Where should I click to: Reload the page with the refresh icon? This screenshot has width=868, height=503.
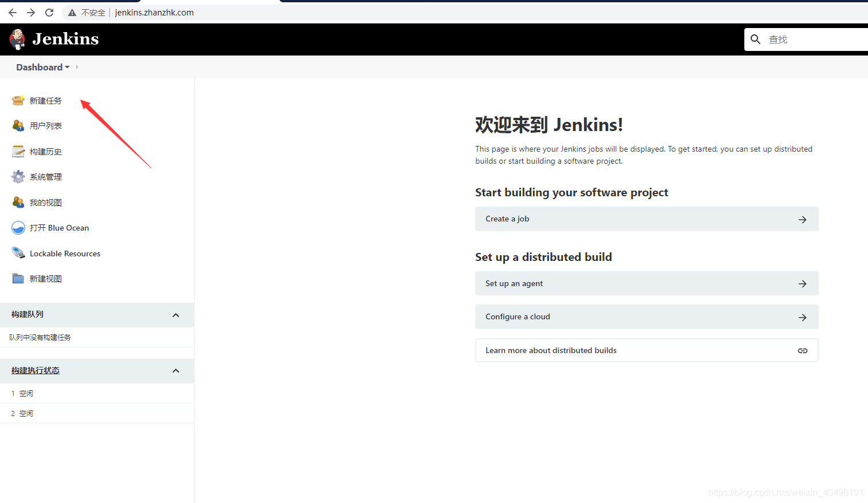(x=49, y=13)
